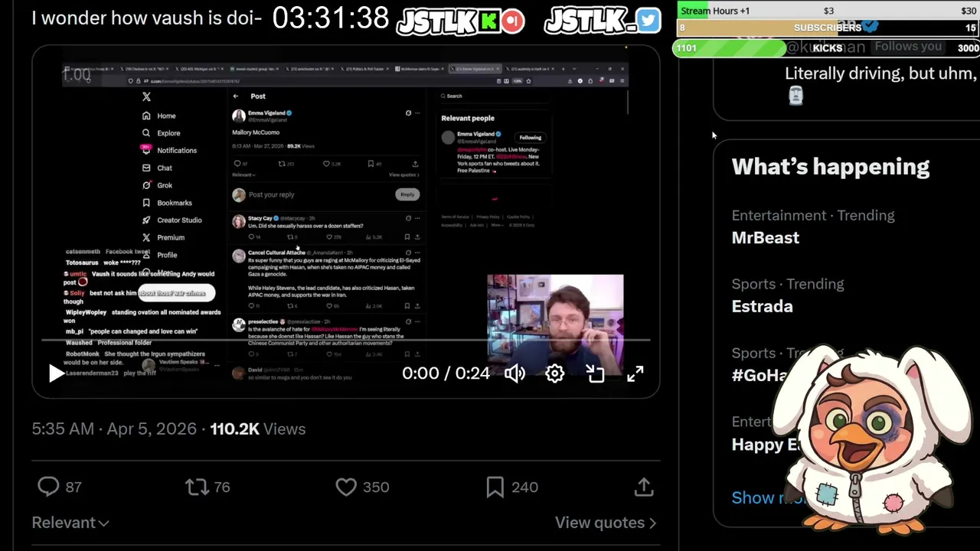This screenshot has width=980, height=551.
Task: Click the reply speech bubble icon with 87
Action: pyautogui.click(x=48, y=487)
